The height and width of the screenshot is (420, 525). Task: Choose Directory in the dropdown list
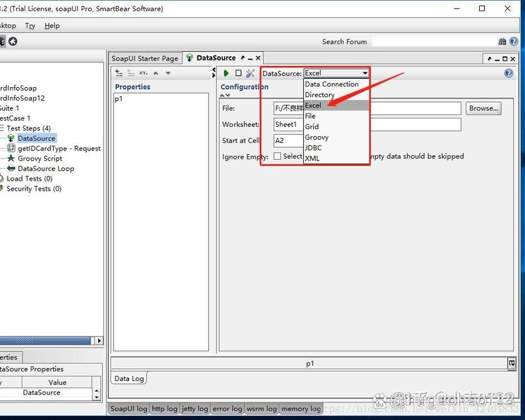(x=336, y=95)
